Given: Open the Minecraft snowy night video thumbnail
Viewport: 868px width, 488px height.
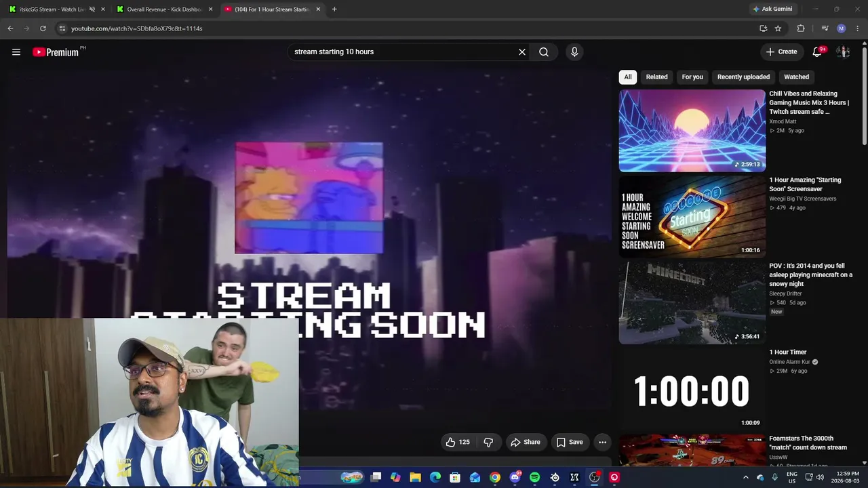Looking at the screenshot, I should [x=692, y=302].
